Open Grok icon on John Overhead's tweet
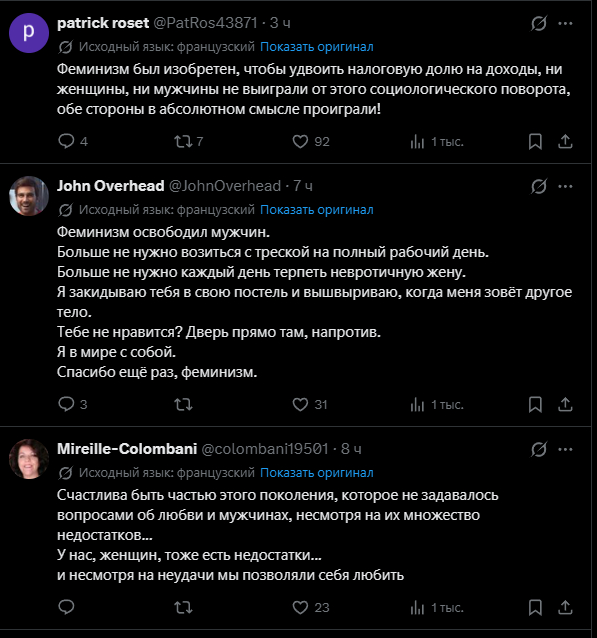 pyautogui.click(x=539, y=186)
